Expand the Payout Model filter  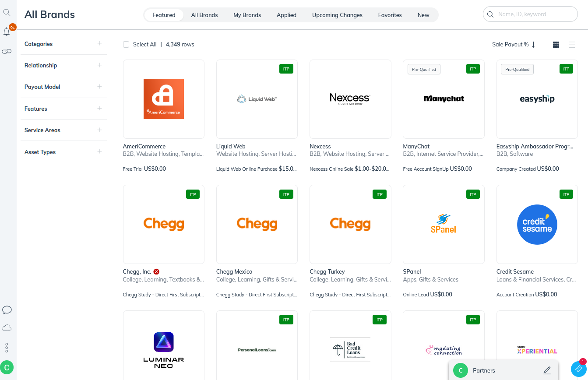pos(99,87)
